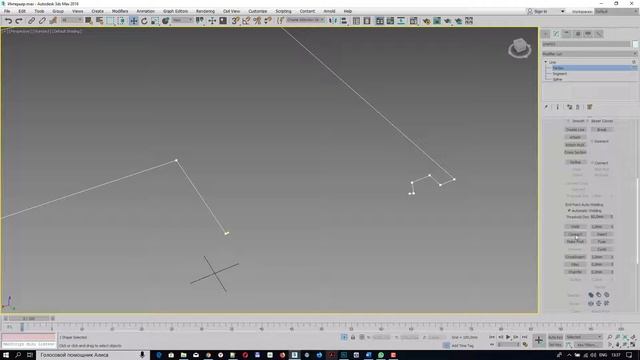
Task: Open the Modifiers menu
Action: pos(120,11)
